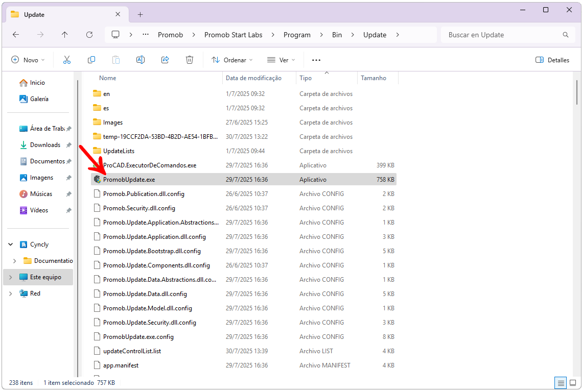Open Inicio in the navigation pane
Viewport: 582px width, 392px height.
point(32,83)
